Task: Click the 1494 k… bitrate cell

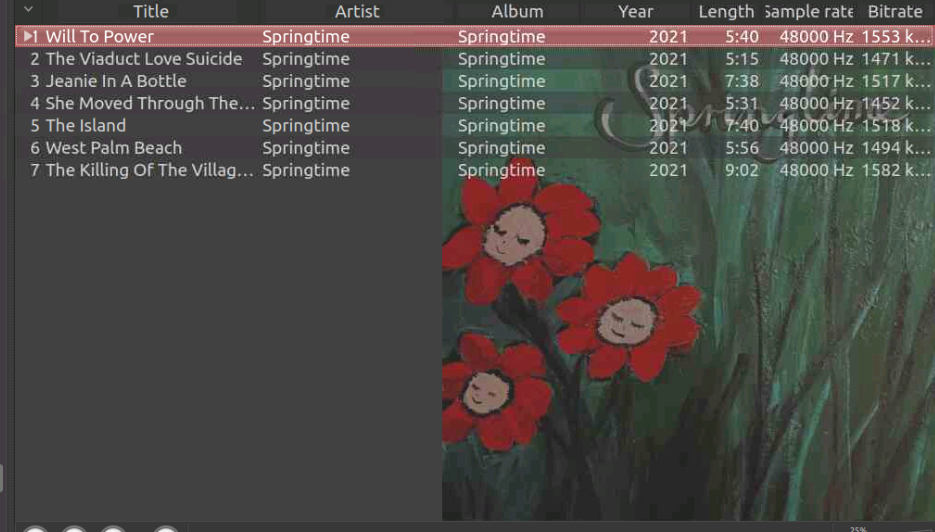Action: pyautogui.click(x=896, y=147)
